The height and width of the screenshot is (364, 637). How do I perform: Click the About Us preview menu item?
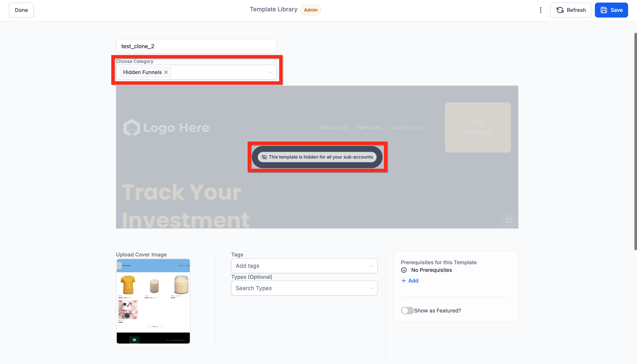click(x=333, y=127)
